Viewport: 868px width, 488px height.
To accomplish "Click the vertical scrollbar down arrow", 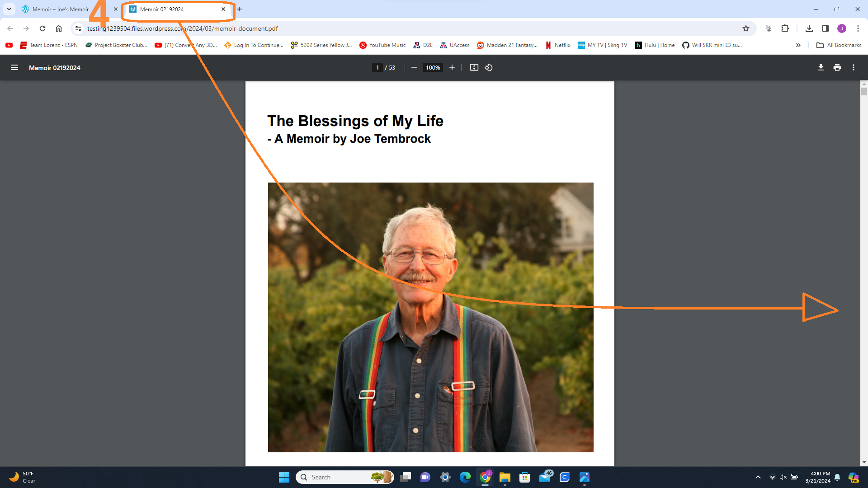I will [864, 462].
